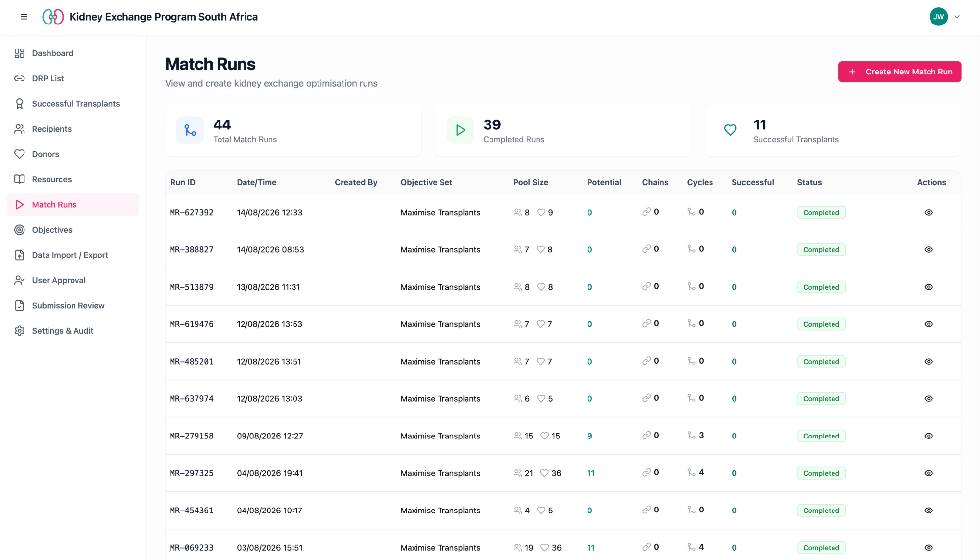Image resolution: width=980 pixels, height=560 pixels.
Task: Click the Kidney Exchange Program logo
Action: 53,17
